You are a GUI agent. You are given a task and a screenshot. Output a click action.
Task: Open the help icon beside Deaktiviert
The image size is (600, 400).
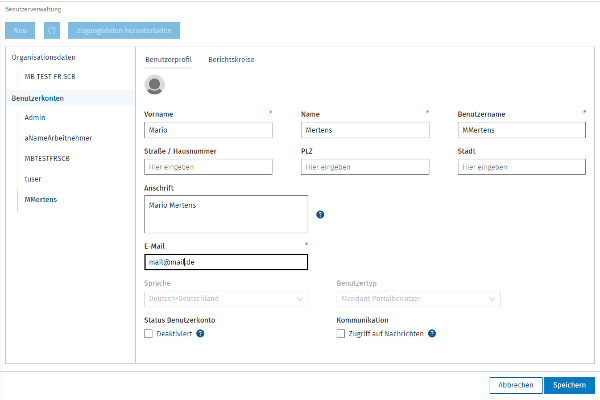click(x=200, y=333)
